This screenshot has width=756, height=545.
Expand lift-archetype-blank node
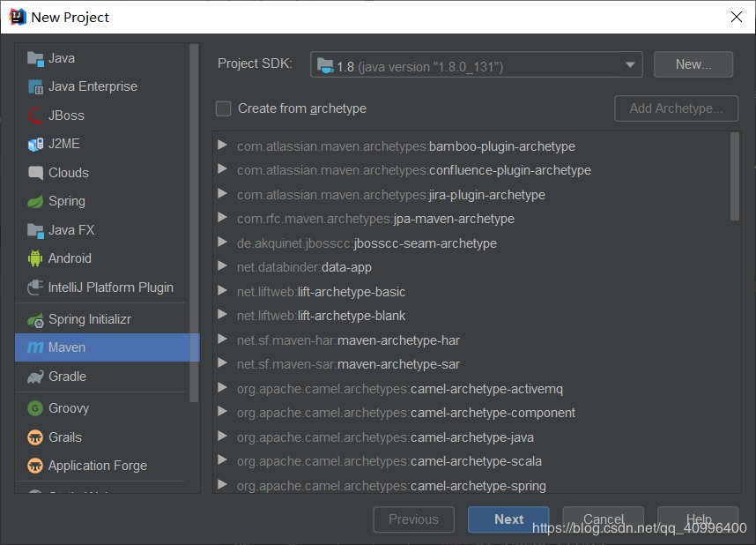click(222, 315)
